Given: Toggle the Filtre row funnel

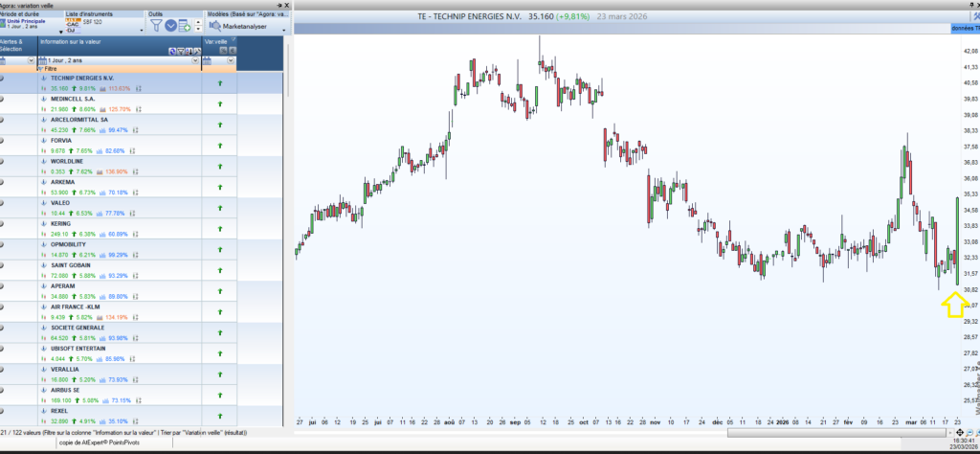Looking at the screenshot, I should pos(40,69).
